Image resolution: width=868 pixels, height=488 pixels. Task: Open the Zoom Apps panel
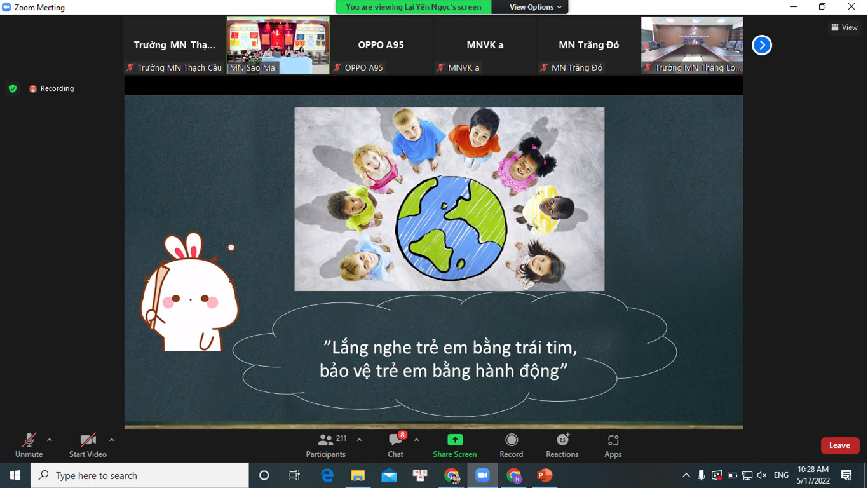pyautogui.click(x=613, y=445)
